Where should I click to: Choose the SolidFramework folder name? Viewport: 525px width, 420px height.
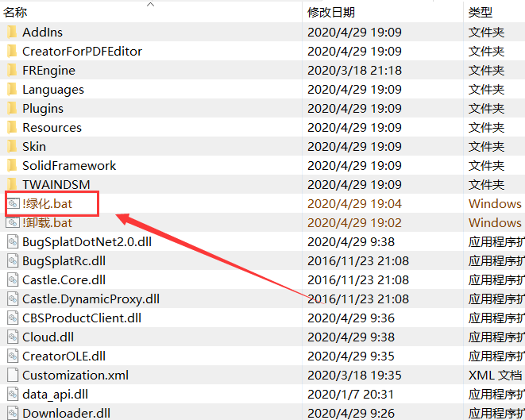[69, 166]
